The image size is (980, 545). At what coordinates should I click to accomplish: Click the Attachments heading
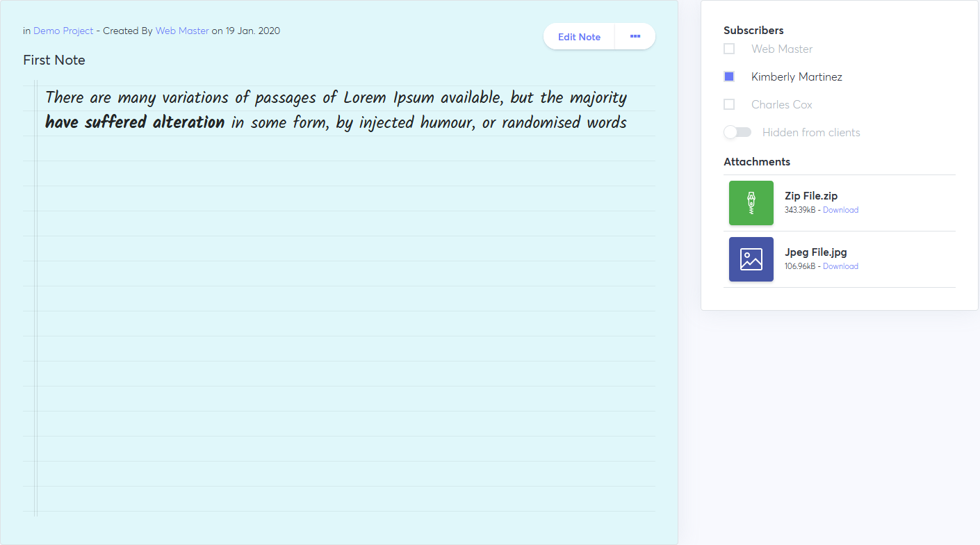coord(757,162)
